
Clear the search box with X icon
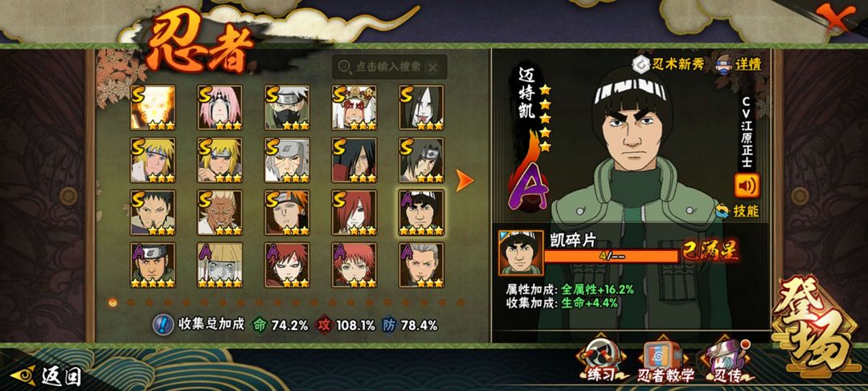click(433, 68)
